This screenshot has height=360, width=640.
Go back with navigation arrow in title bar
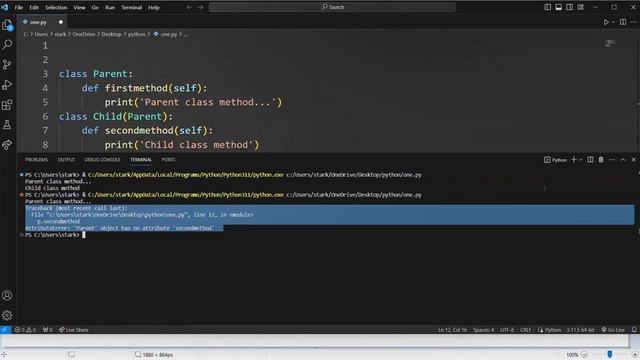click(189, 7)
